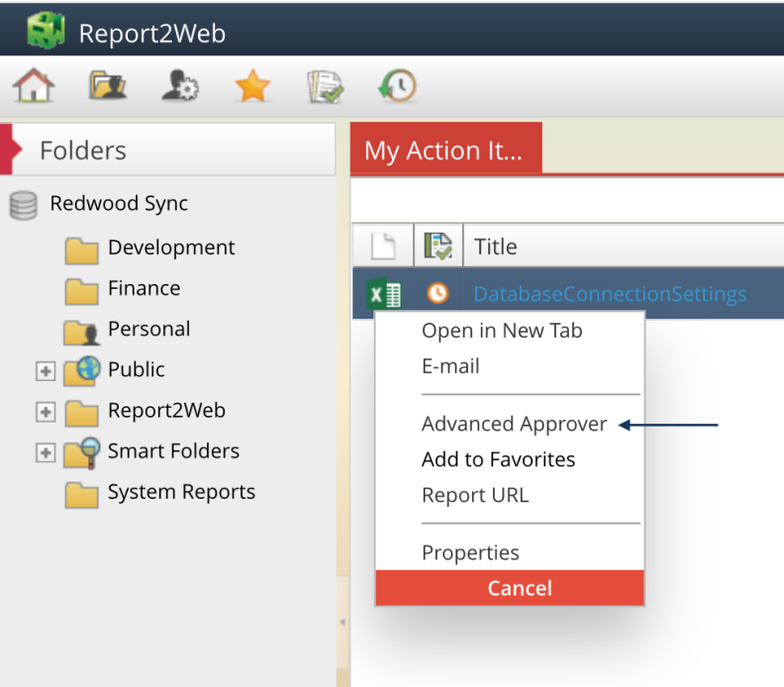Click the Development folder icon
The width and height of the screenshot is (784, 687).
pyautogui.click(x=81, y=250)
